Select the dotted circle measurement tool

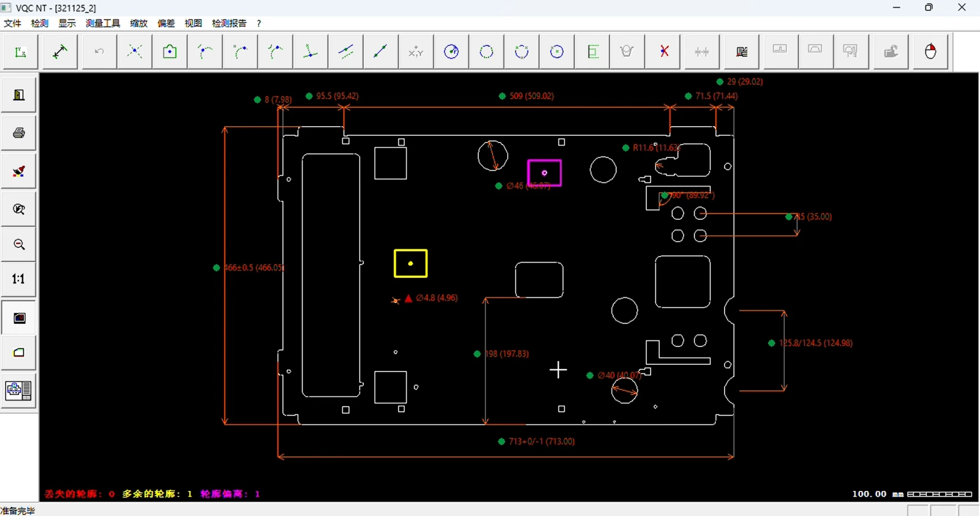486,51
